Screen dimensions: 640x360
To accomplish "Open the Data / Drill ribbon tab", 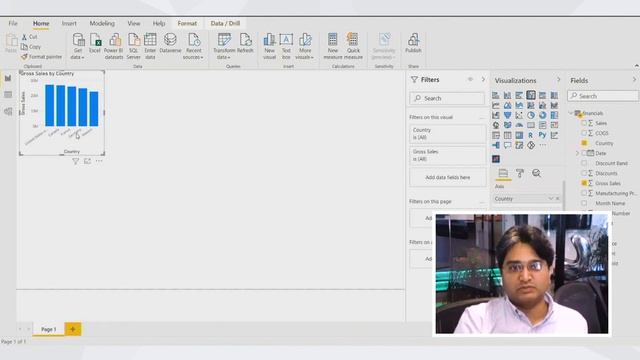I will (225, 23).
